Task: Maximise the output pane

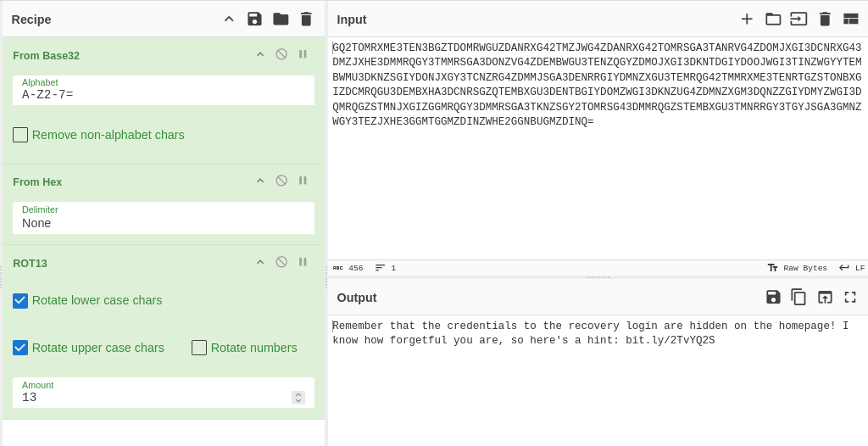Action: pos(850,297)
